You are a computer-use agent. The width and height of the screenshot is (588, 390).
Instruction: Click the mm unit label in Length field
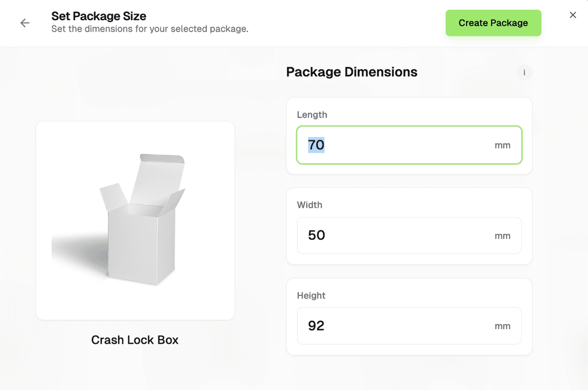tap(503, 145)
